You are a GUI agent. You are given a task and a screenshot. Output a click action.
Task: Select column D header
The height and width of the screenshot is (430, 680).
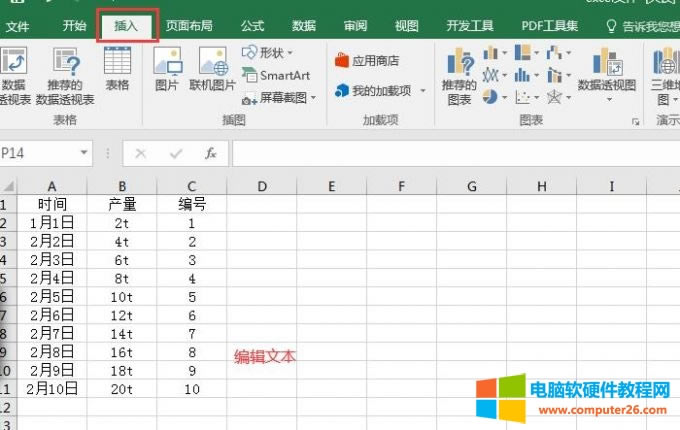click(261, 186)
